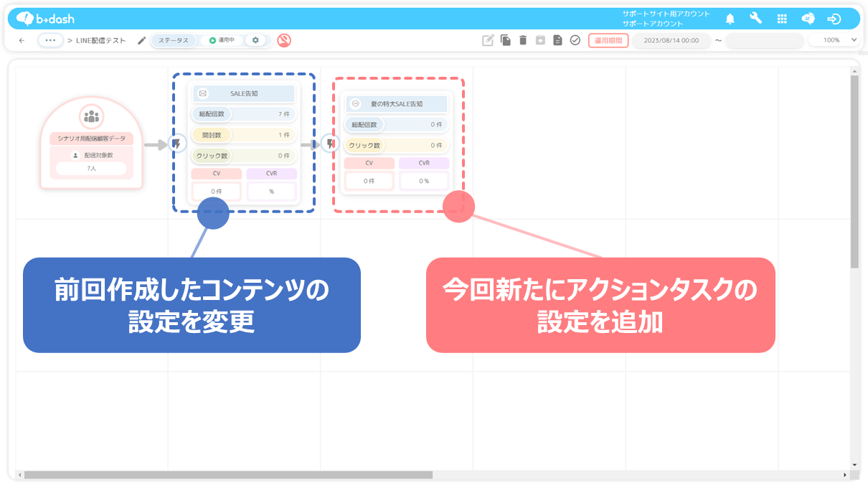Open the notifications bell

[x=730, y=19]
